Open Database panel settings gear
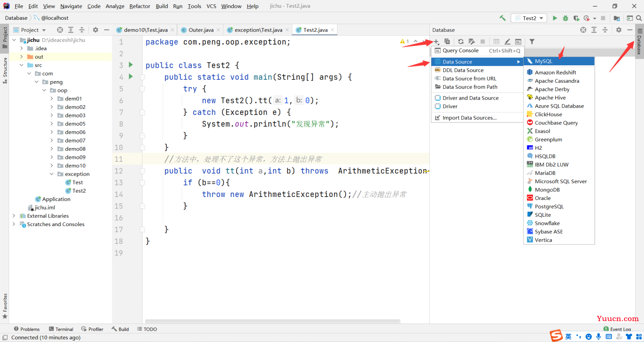The width and height of the screenshot is (644, 342). pos(619,30)
